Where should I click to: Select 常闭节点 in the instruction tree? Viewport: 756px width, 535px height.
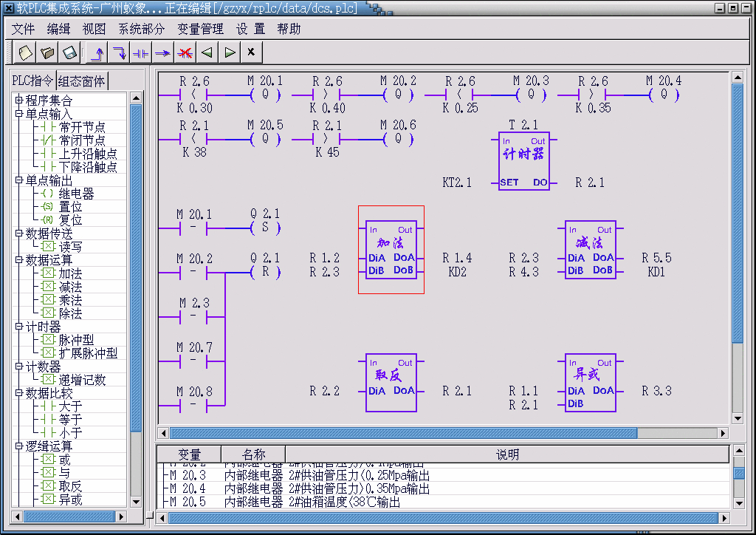point(82,140)
